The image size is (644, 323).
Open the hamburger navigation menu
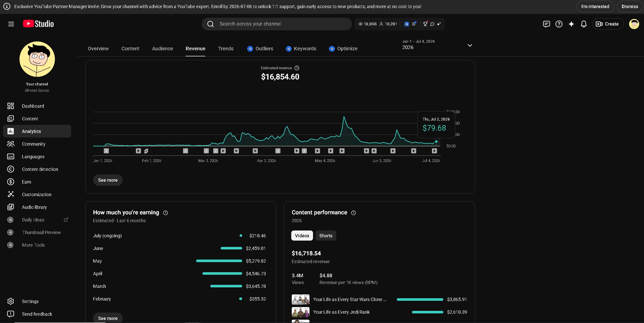(x=11, y=24)
